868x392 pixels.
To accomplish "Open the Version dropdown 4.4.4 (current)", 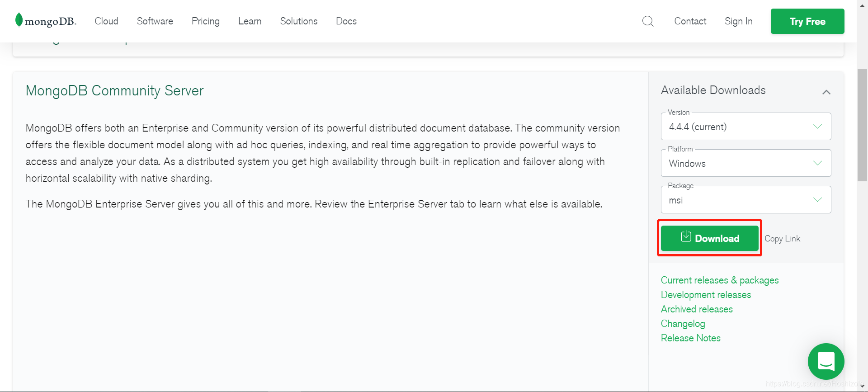I will coord(746,127).
